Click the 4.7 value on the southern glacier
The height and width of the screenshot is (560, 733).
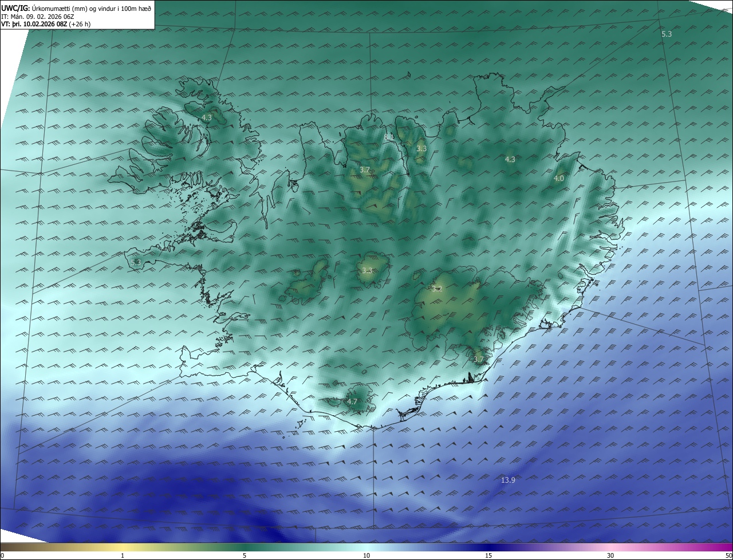[x=352, y=401]
